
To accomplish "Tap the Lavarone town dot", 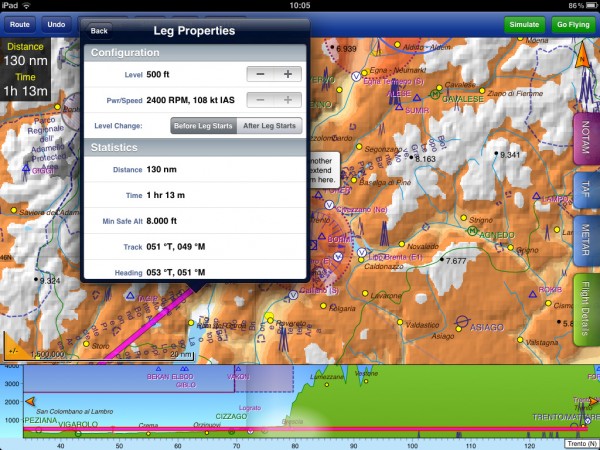I will [x=365, y=293].
